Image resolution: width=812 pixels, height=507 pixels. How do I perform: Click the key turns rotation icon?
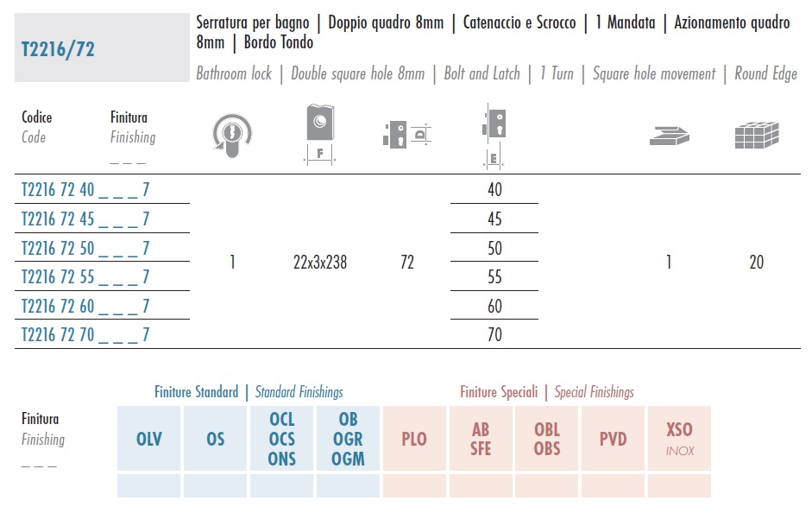click(232, 136)
